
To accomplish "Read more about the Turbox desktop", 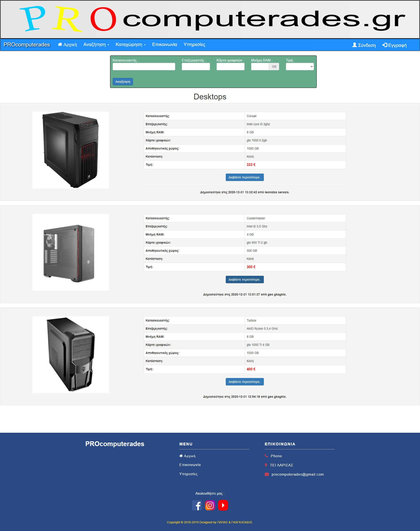I will tap(244, 382).
